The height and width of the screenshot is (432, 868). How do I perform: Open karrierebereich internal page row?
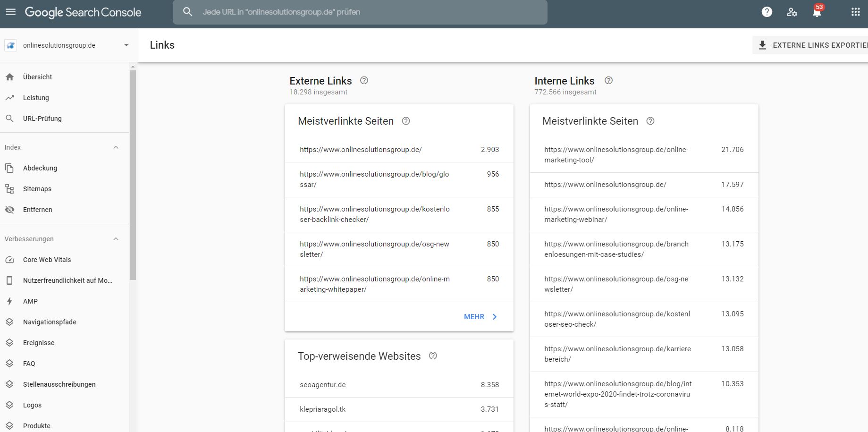point(644,354)
